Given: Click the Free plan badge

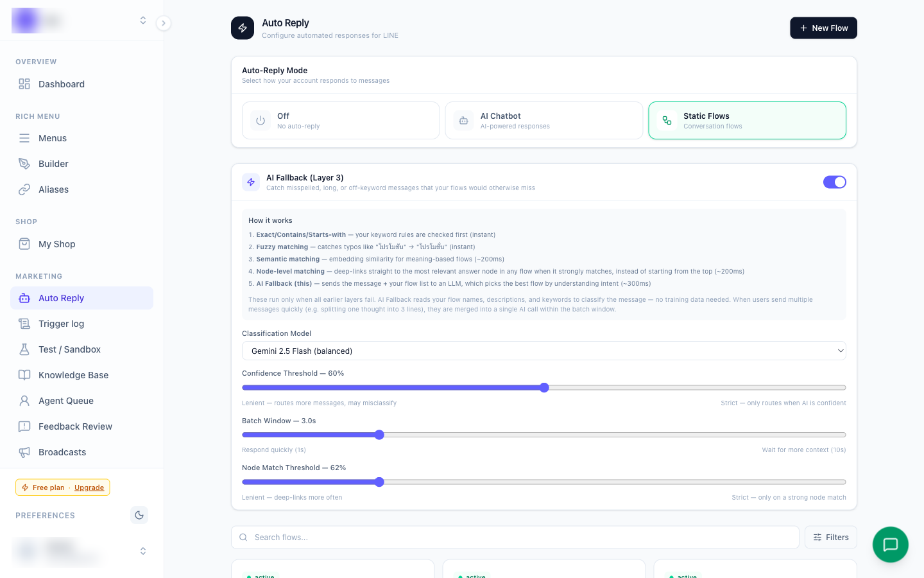Looking at the screenshot, I should coord(63,487).
